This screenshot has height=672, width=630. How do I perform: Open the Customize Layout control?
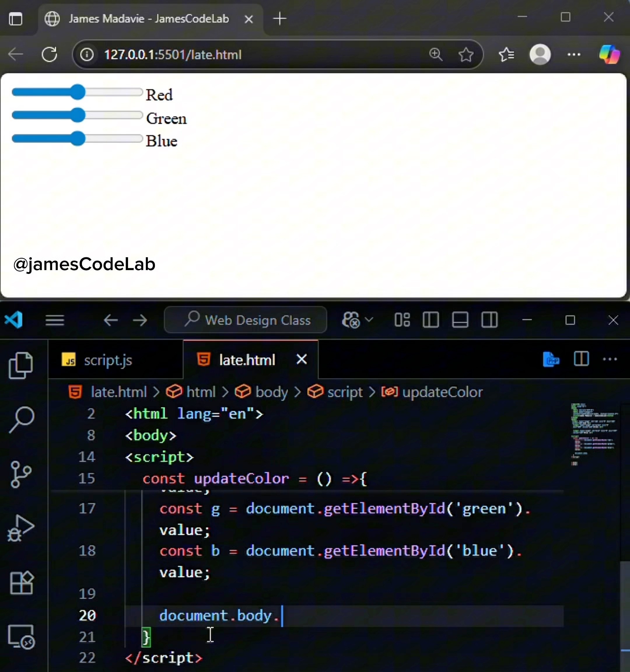pos(402,320)
